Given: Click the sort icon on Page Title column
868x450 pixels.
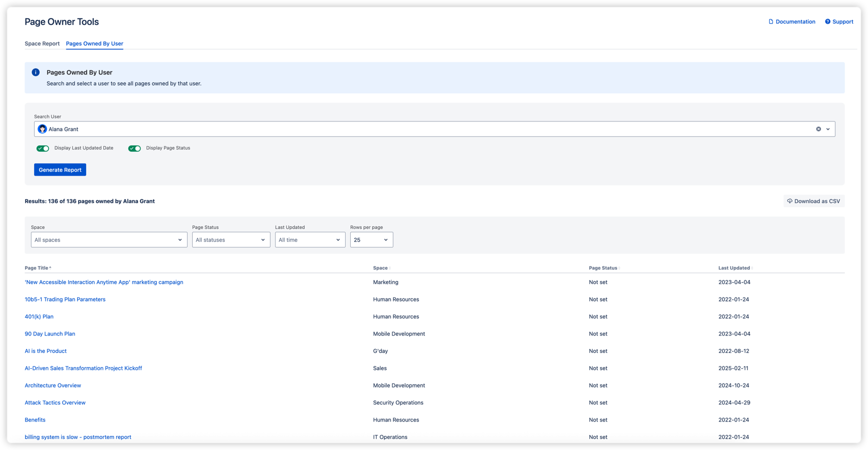Looking at the screenshot, I should coord(50,267).
